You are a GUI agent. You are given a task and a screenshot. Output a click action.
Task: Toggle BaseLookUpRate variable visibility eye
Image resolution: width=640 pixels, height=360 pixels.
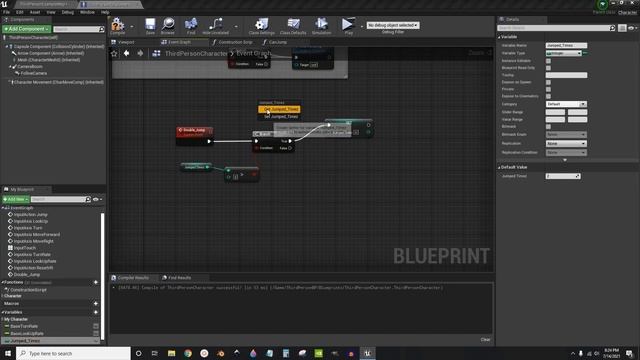96,333
